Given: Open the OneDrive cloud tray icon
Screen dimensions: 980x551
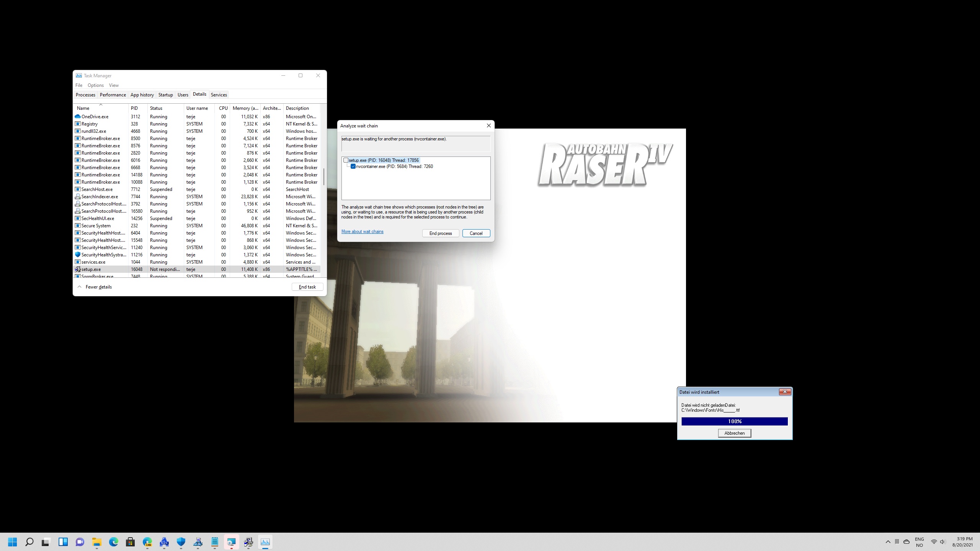Looking at the screenshot, I should click(x=906, y=542).
